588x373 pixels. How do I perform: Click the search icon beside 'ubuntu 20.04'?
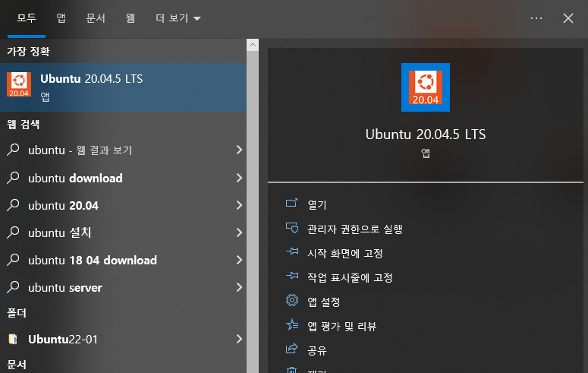click(13, 204)
